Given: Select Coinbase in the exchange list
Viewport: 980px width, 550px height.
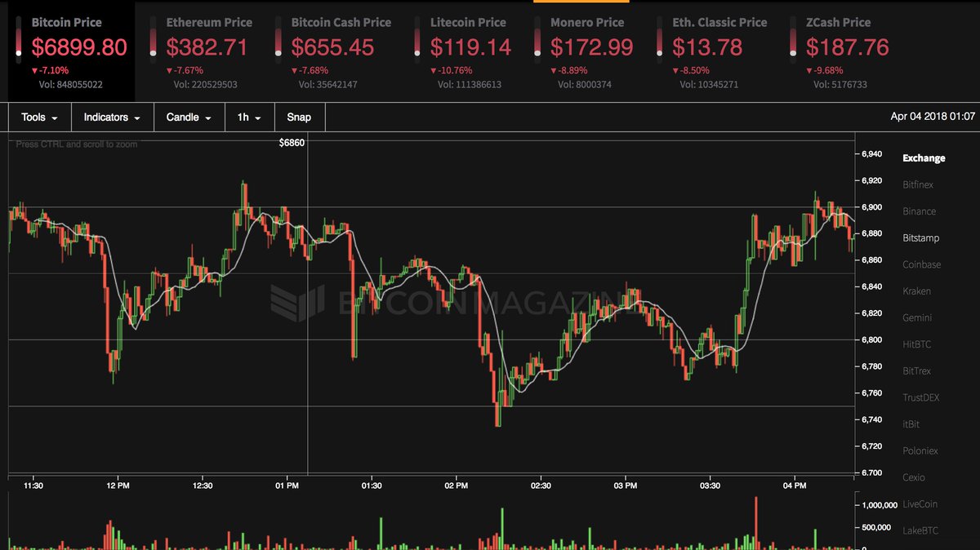Looking at the screenshot, I should tap(921, 264).
